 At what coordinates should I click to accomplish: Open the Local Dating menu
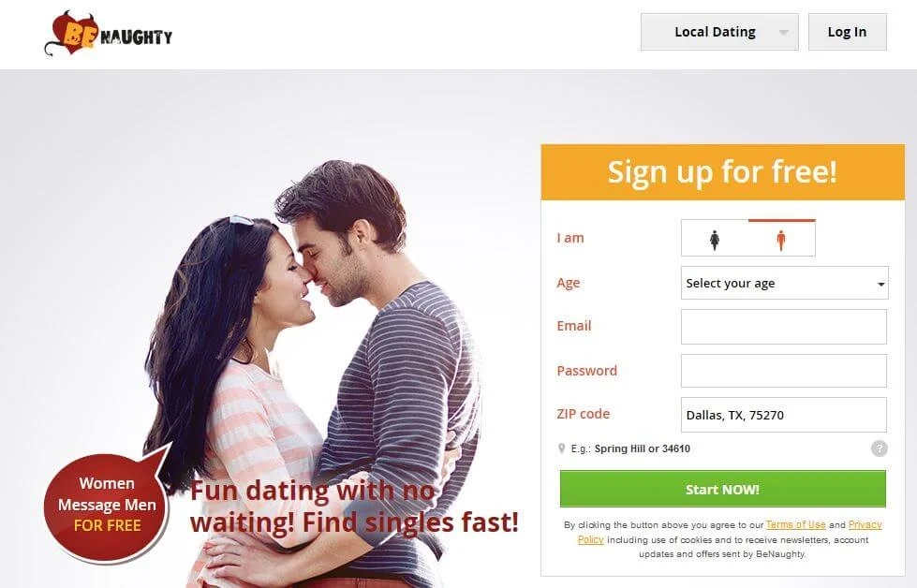(719, 32)
